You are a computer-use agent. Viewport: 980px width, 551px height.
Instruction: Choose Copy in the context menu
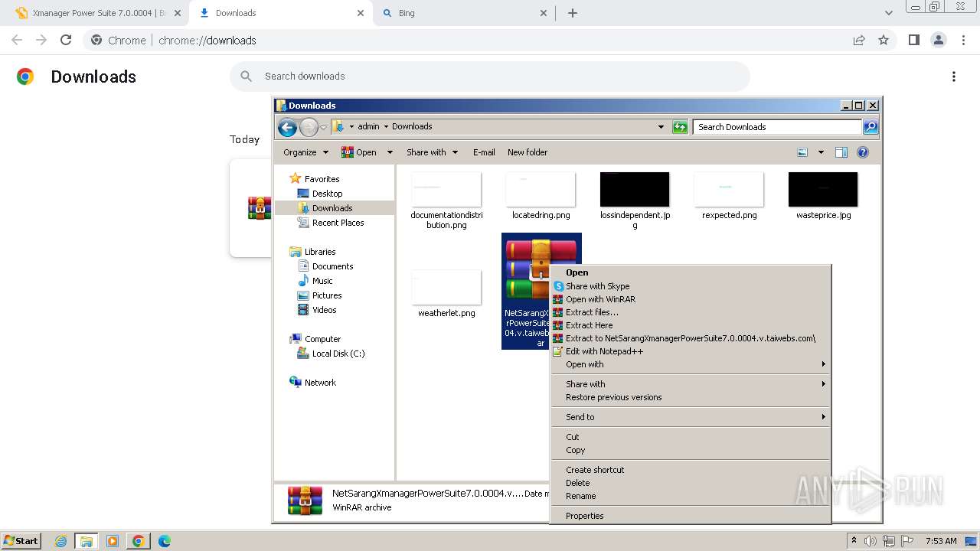click(691, 450)
